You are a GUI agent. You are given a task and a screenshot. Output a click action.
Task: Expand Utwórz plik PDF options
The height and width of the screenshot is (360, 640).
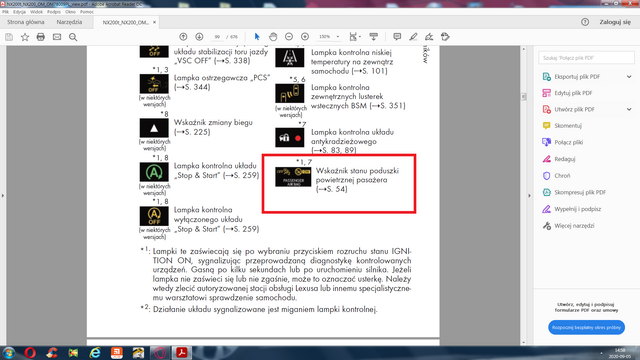pyautogui.click(x=629, y=109)
